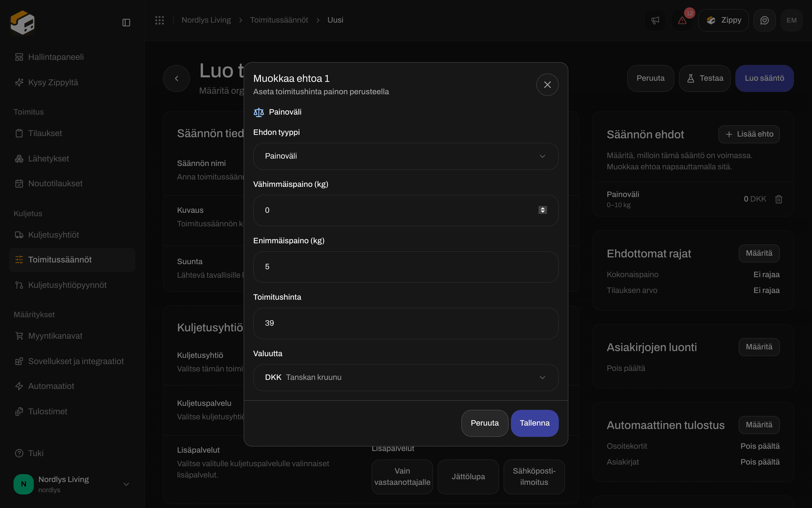Click the Toimitushinta input field

click(x=406, y=323)
